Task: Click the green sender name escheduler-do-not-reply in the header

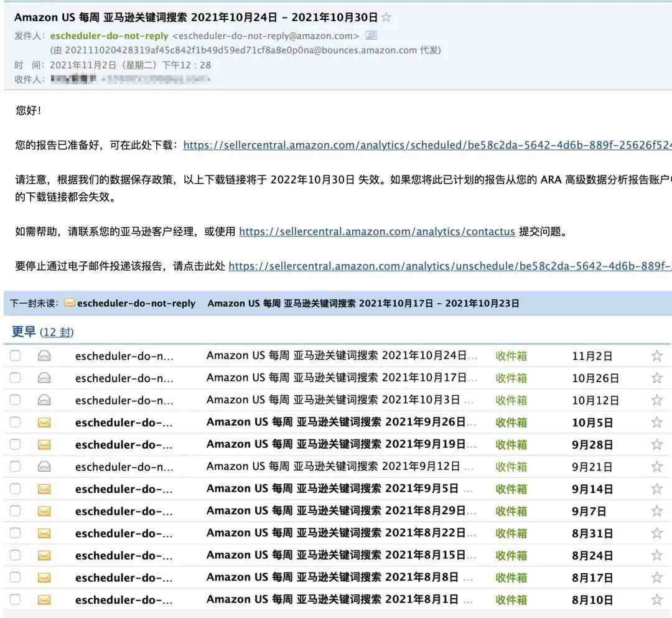Action: (x=110, y=36)
